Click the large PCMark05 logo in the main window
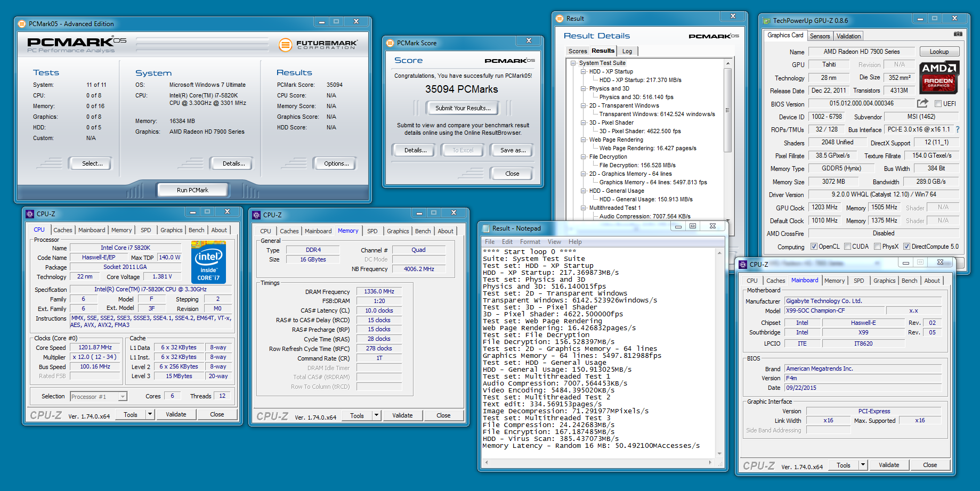The image size is (980, 491). [x=77, y=43]
